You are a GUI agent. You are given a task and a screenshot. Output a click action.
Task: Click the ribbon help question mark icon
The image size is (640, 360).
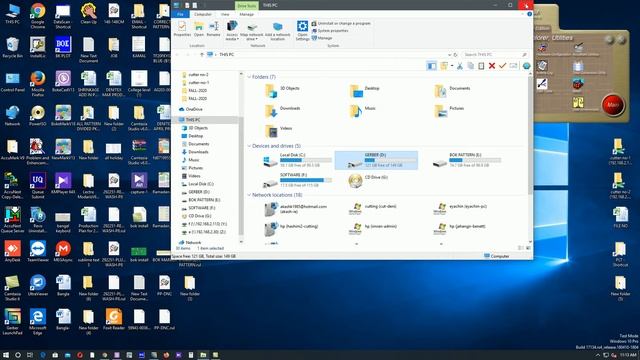point(529,14)
